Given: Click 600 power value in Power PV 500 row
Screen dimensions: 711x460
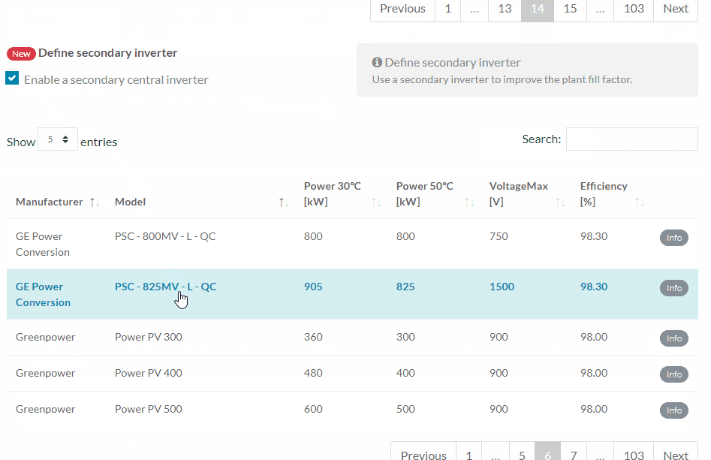Looking at the screenshot, I should pos(313,409).
